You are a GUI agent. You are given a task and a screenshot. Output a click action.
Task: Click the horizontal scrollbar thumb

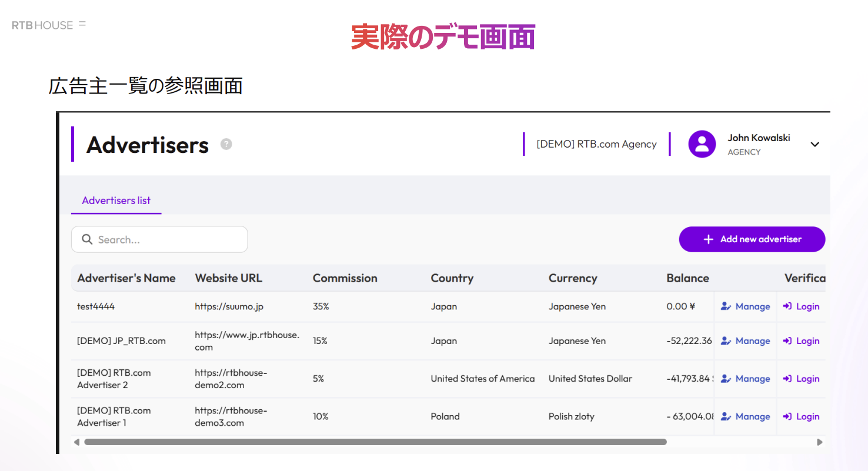click(375, 442)
